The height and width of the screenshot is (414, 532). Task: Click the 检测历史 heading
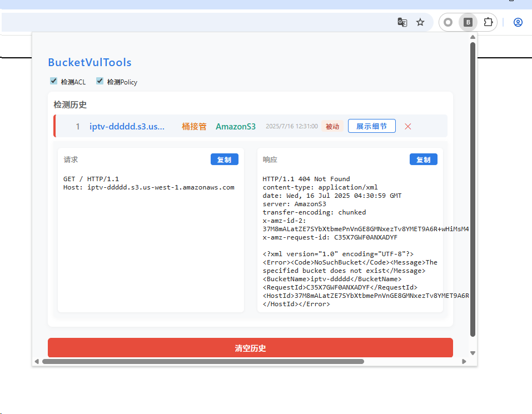[70, 105]
